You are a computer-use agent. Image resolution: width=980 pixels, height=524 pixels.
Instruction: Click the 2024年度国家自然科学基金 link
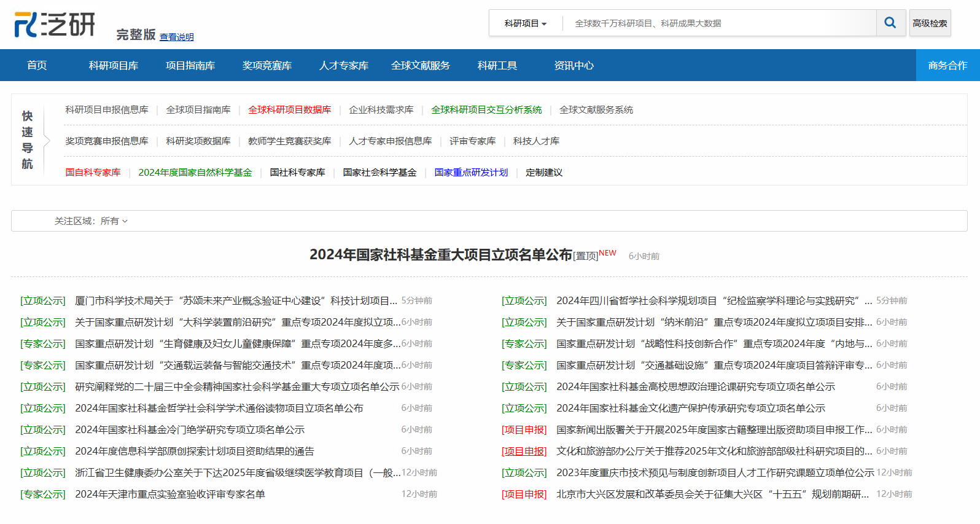(x=195, y=173)
